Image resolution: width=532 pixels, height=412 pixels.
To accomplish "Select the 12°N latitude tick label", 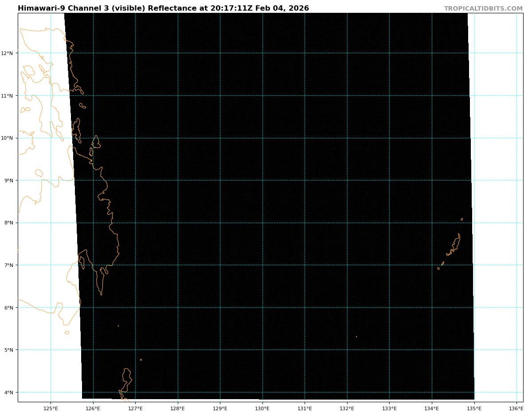I will 8,53.
